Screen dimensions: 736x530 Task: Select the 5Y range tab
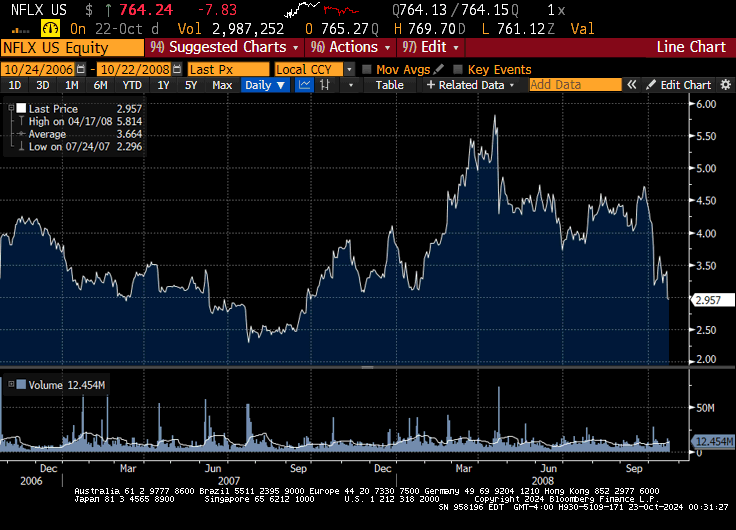point(191,85)
